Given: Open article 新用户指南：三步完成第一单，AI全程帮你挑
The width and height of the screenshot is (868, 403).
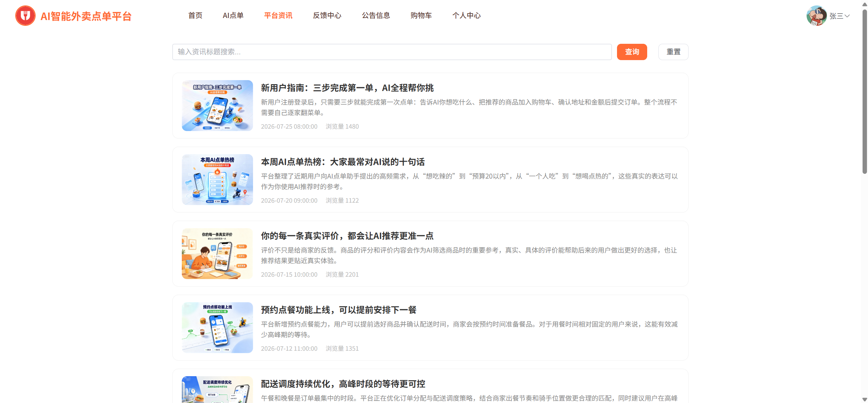Looking at the screenshot, I should 347,88.
